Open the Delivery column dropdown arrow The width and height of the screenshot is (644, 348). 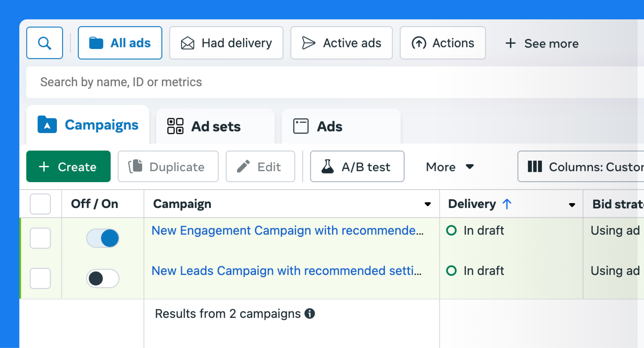point(572,205)
